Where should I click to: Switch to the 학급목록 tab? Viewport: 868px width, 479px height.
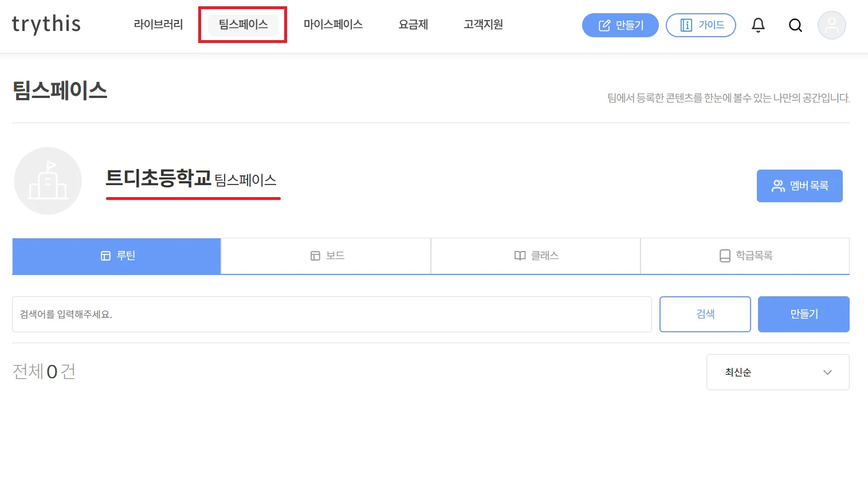coord(745,256)
